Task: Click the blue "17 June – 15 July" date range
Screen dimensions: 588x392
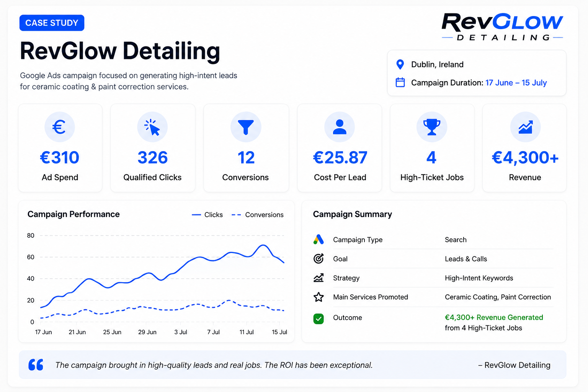Action: [x=516, y=83]
